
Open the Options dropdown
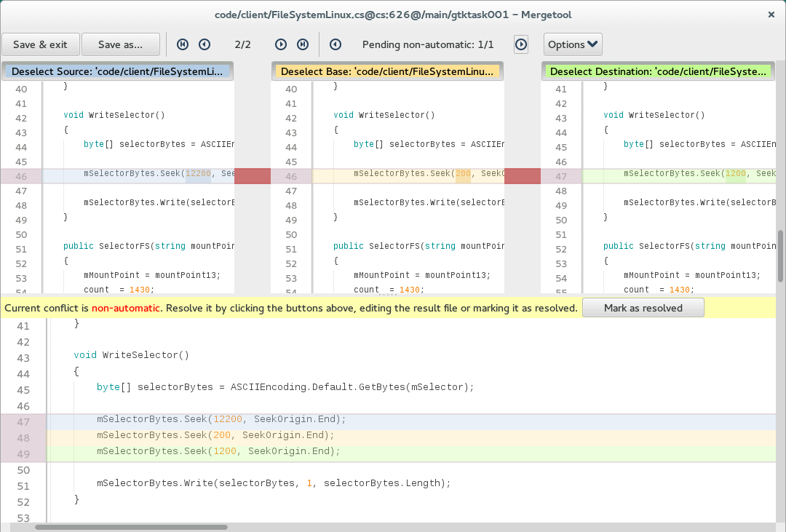573,44
